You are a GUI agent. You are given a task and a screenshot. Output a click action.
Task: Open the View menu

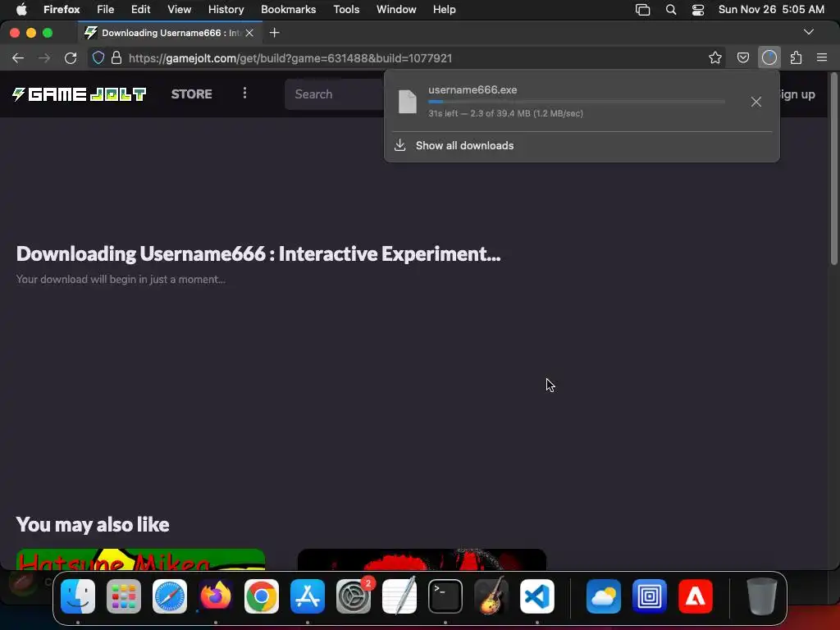point(179,9)
